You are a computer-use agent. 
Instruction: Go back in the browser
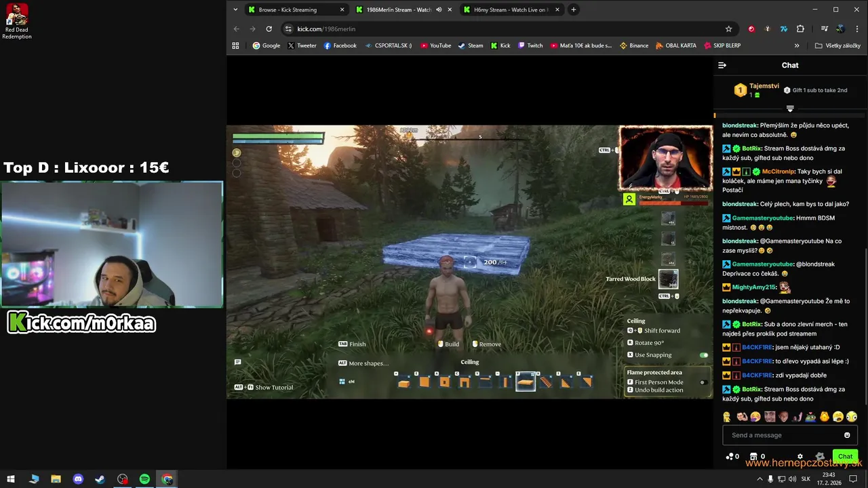237,29
